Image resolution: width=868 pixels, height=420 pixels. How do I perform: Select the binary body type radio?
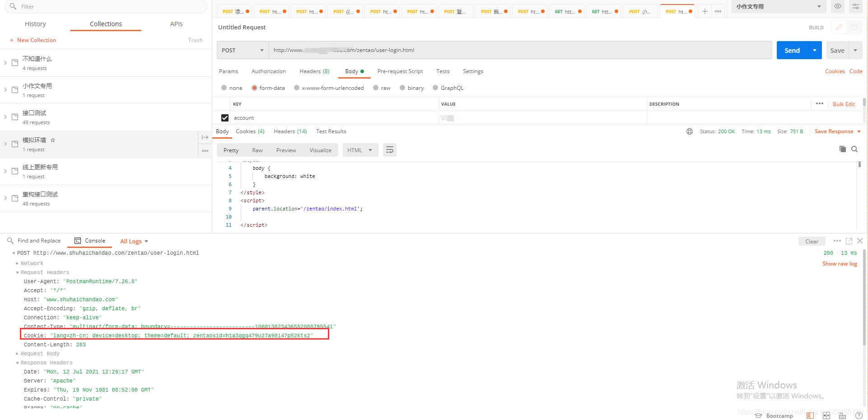point(402,88)
